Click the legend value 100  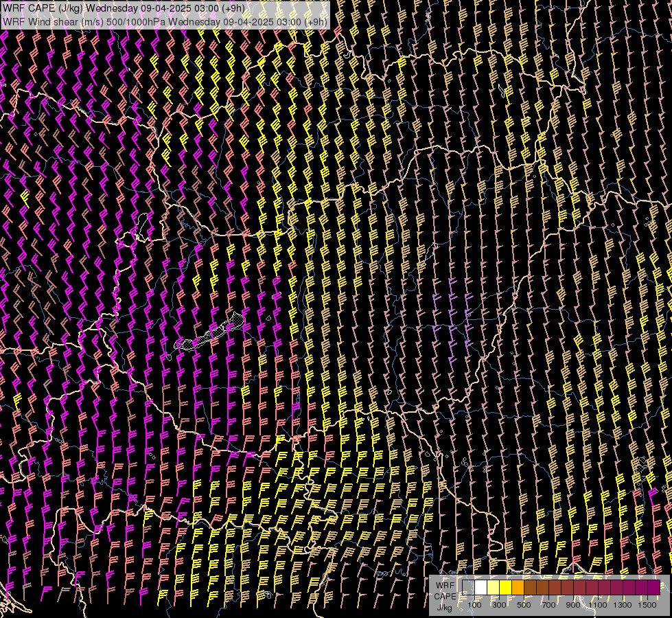pos(474,605)
